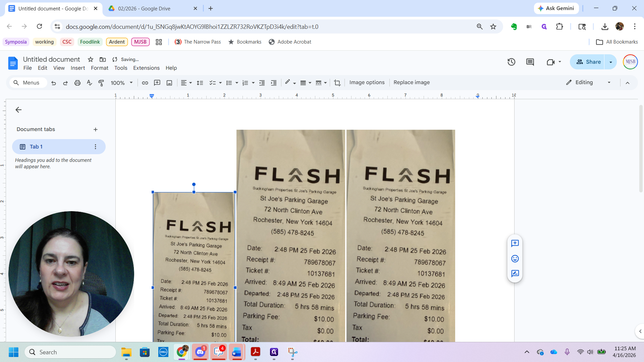The height and width of the screenshot is (362, 644).
Task: Star the Untitled document
Action: [91, 59]
